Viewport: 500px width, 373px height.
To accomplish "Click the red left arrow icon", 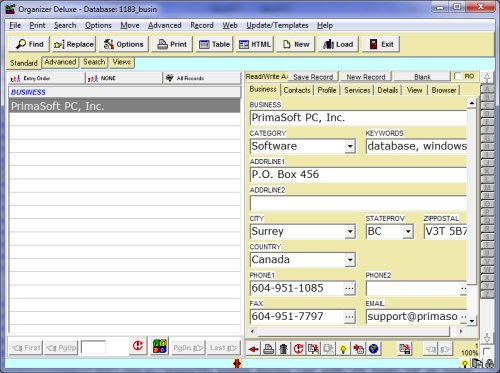I will pyautogui.click(x=254, y=349).
